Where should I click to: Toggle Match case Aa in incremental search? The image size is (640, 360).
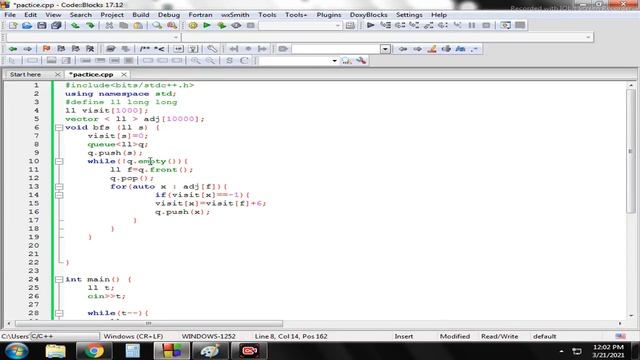pos(460,49)
